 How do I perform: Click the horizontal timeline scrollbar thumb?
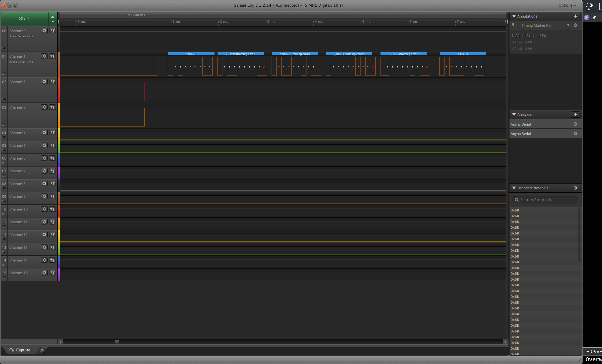[117, 342]
